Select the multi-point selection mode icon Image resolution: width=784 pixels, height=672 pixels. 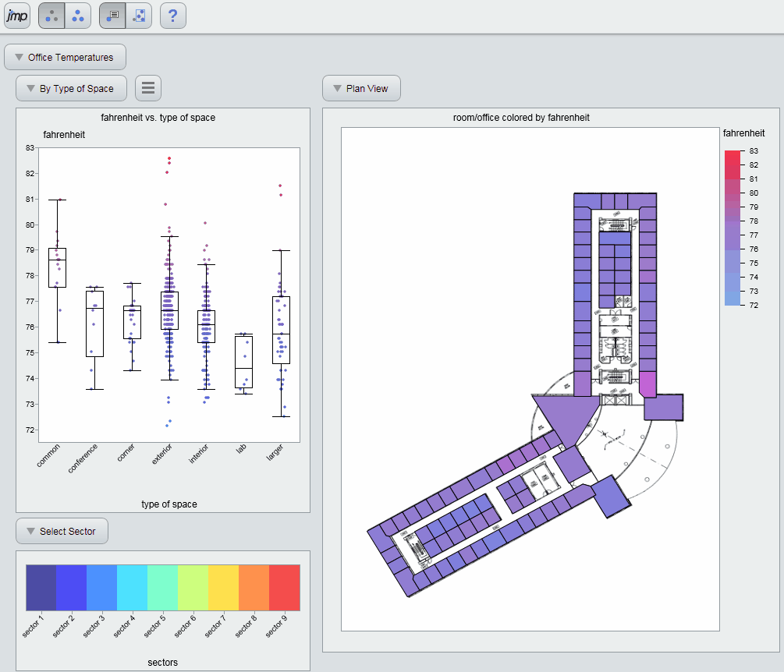point(78,16)
